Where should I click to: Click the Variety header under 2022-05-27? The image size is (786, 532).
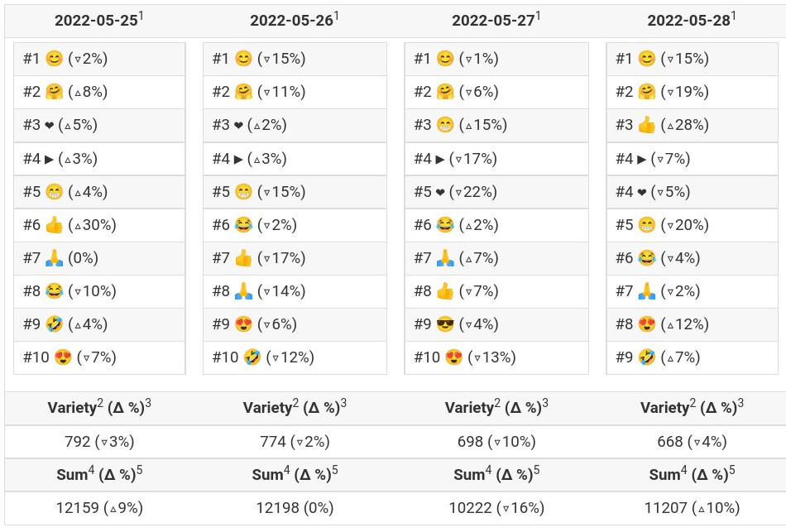point(496,406)
